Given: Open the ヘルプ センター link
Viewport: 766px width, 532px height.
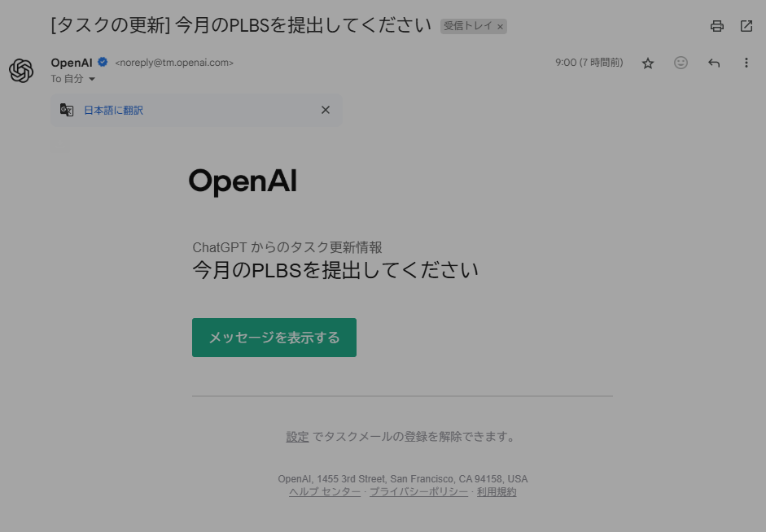Looking at the screenshot, I should coord(325,491).
